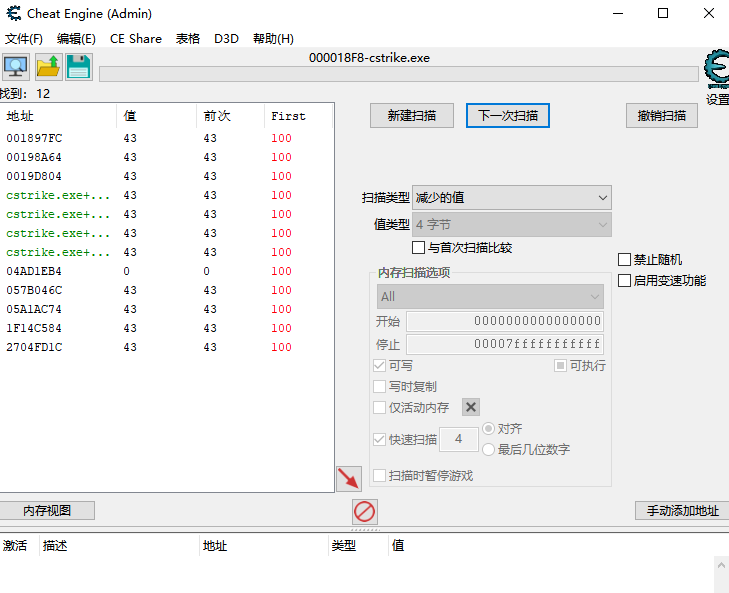Click the 类型 column header in cheat table

click(358, 546)
